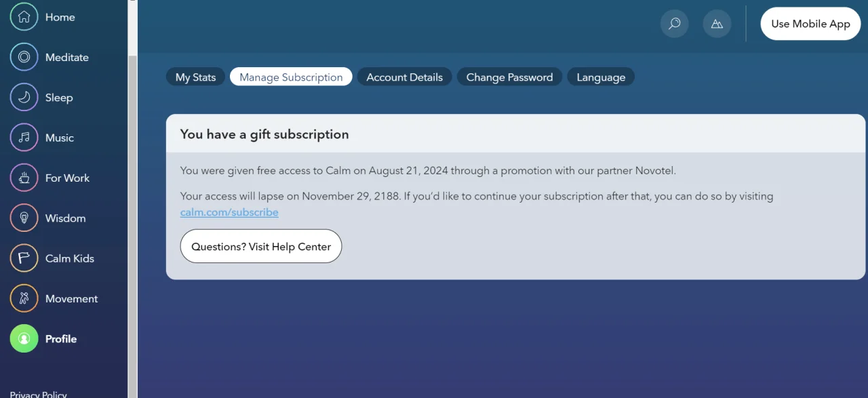This screenshot has height=398, width=868.
Task: Open the For Work coffee cup icon
Action: coord(24,178)
